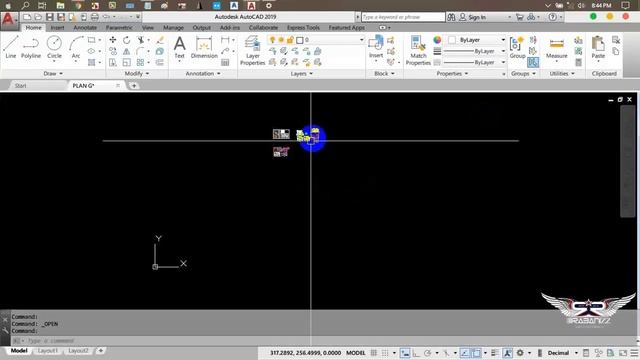Toggle dynamic input in status bar

[x=404, y=353]
